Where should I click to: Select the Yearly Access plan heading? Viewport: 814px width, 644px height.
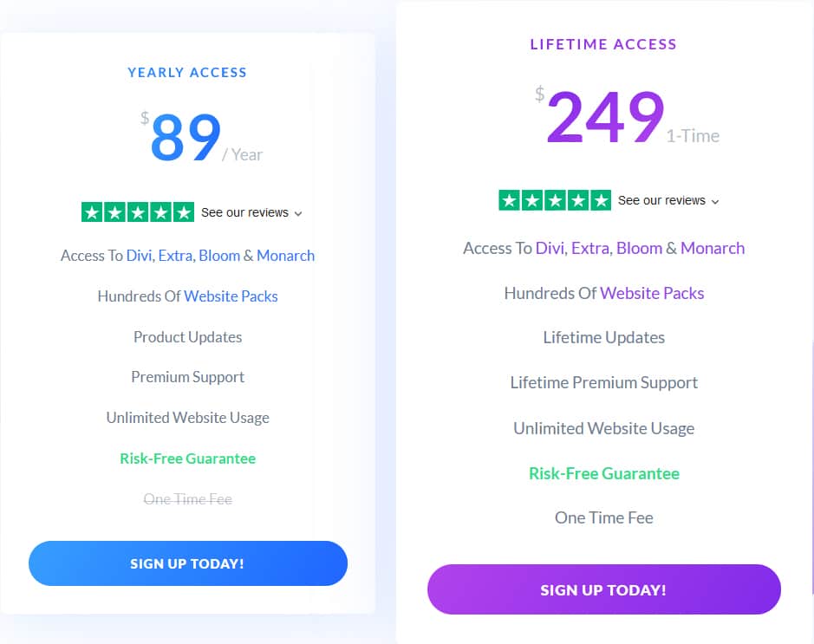(x=187, y=73)
